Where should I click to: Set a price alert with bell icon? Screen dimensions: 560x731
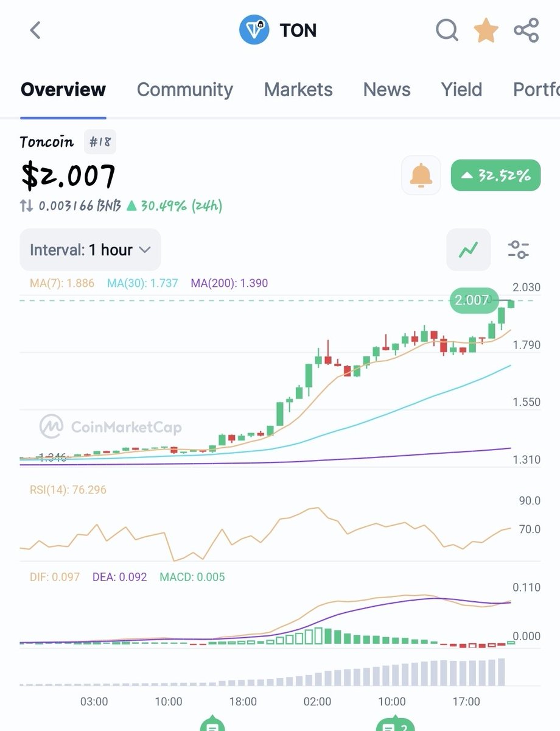coord(421,176)
